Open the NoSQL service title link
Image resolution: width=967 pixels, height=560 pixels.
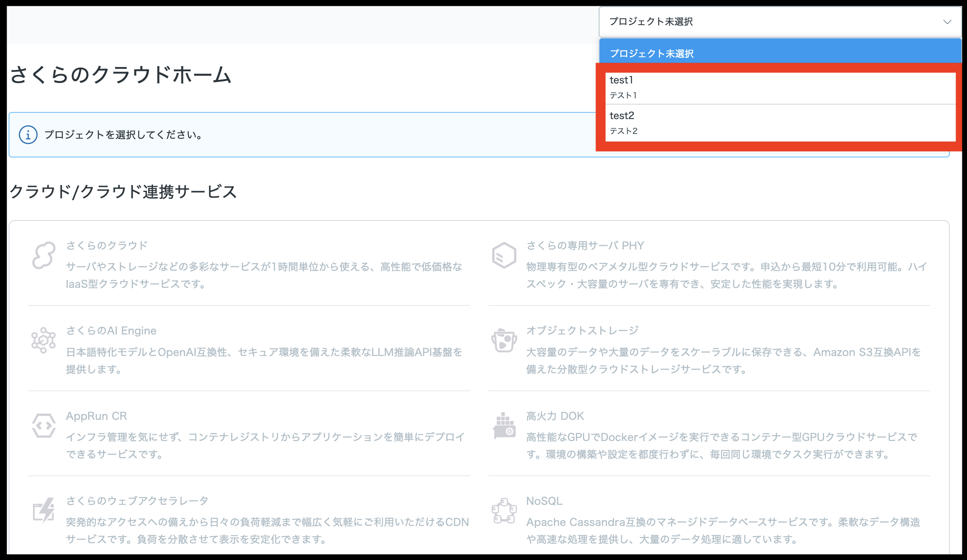(544, 501)
